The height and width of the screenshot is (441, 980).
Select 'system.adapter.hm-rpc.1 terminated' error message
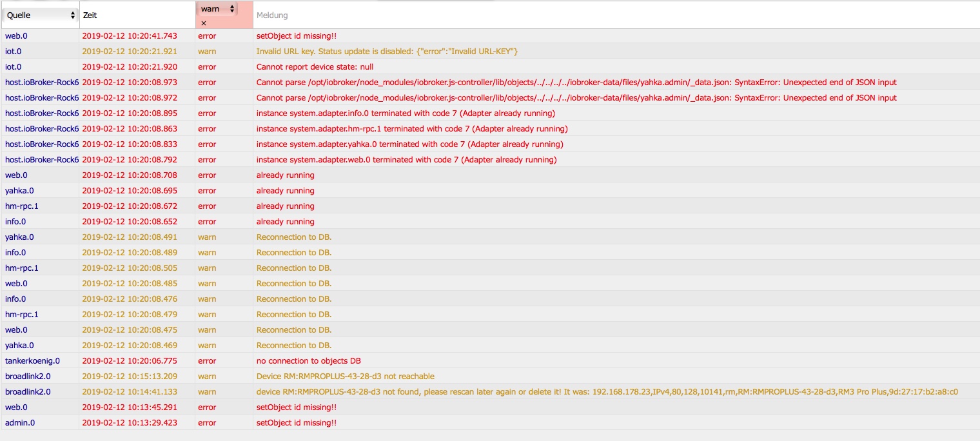[x=412, y=129]
